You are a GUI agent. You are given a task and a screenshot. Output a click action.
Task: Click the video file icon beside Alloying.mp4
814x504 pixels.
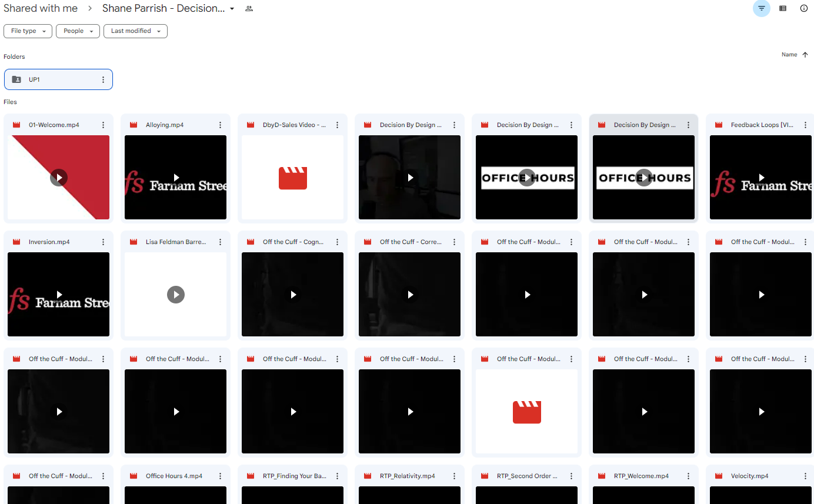(x=134, y=125)
